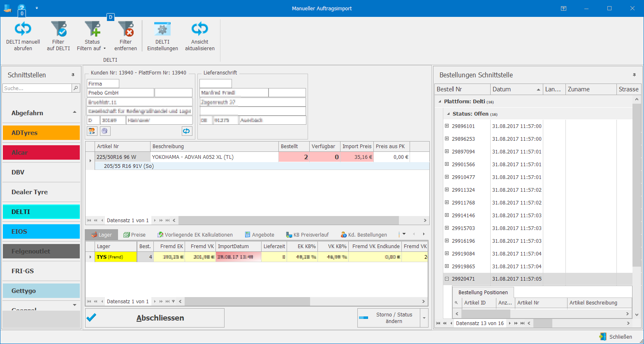Image resolution: width=644 pixels, height=344 pixels.
Task: Open the Bestellung Positionen tab
Action: [x=483, y=293]
